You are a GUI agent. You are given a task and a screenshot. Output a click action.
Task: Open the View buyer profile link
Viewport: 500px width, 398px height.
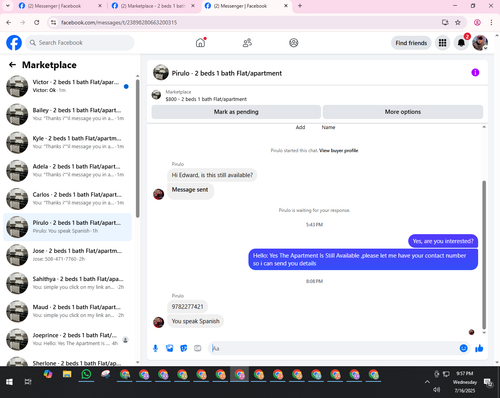tap(338, 151)
